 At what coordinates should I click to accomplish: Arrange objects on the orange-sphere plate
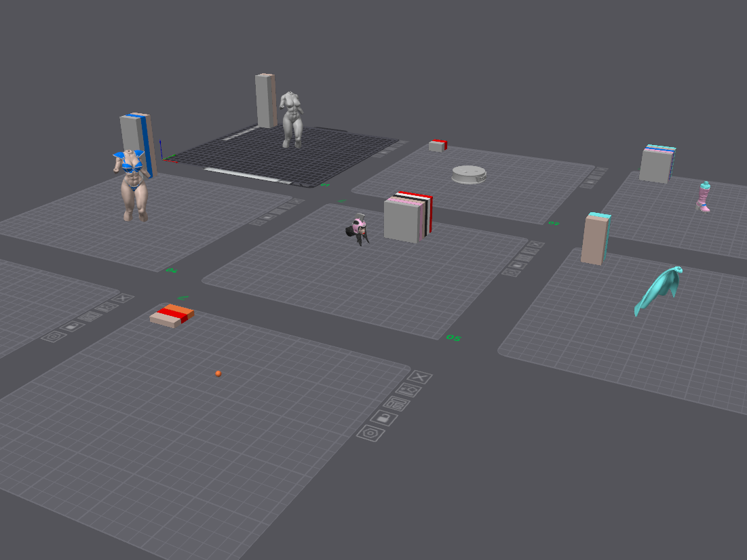396,404
